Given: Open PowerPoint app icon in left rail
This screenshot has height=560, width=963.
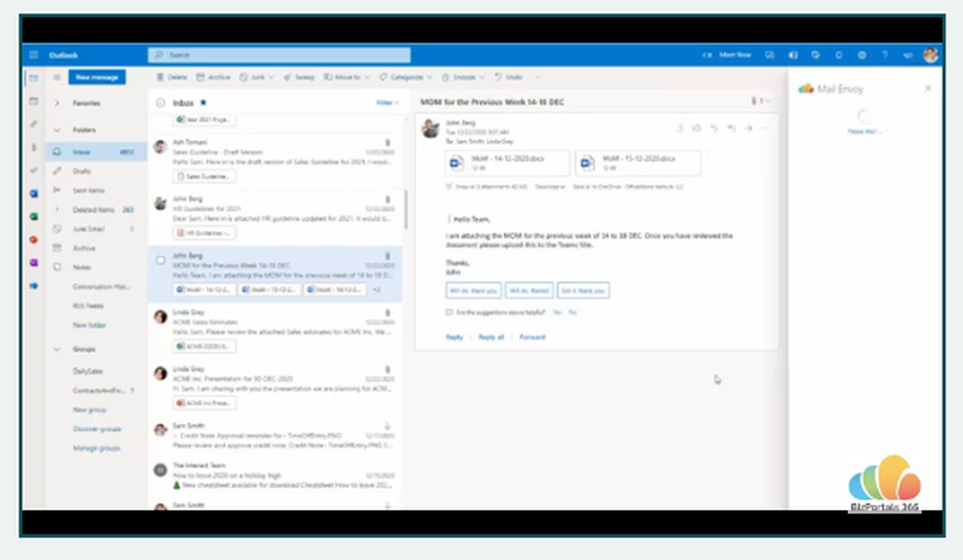Looking at the screenshot, I should pos(34,240).
